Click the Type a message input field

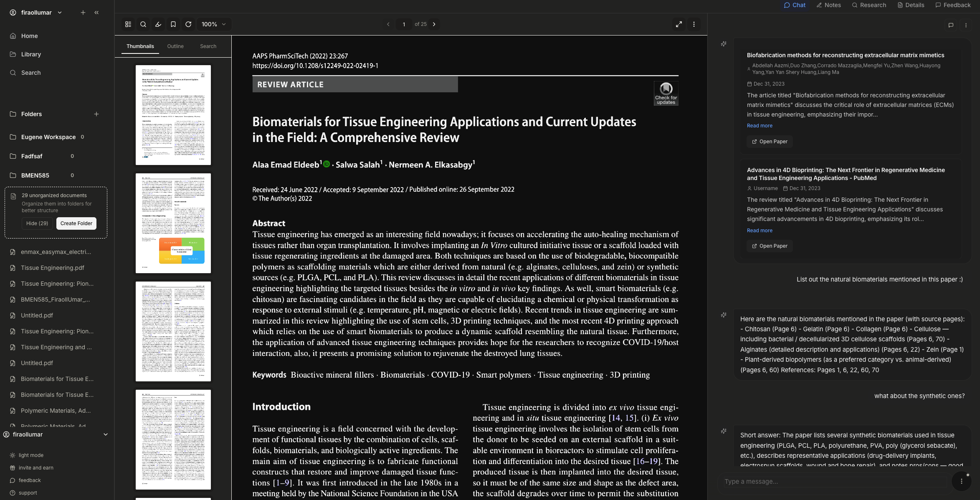pyautogui.click(x=833, y=482)
